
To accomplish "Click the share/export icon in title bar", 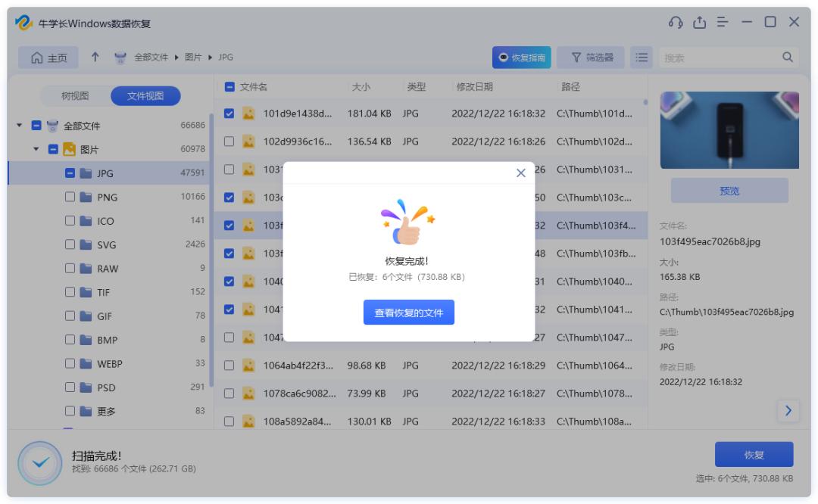I will pyautogui.click(x=699, y=23).
